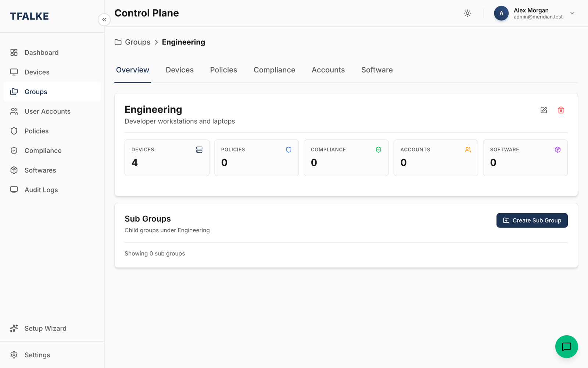The height and width of the screenshot is (368, 588).
Task: Click the "Sub Groups" heading
Action: click(x=148, y=219)
